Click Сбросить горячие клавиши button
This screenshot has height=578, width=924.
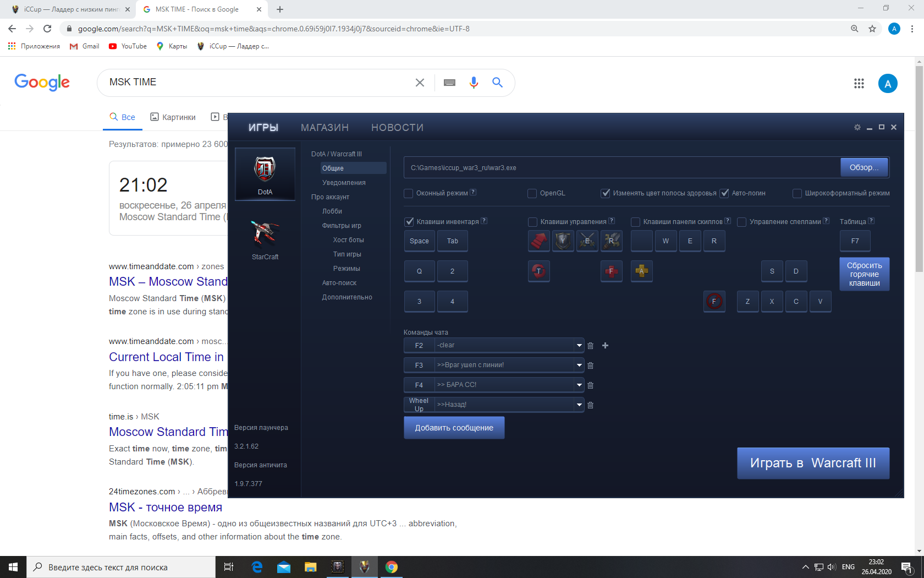coord(865,274)
